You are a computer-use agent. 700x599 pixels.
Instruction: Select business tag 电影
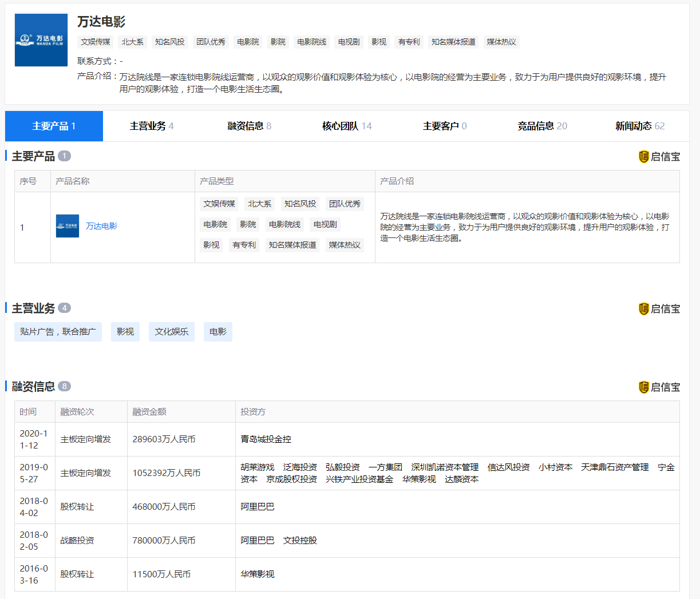[218, 332]
